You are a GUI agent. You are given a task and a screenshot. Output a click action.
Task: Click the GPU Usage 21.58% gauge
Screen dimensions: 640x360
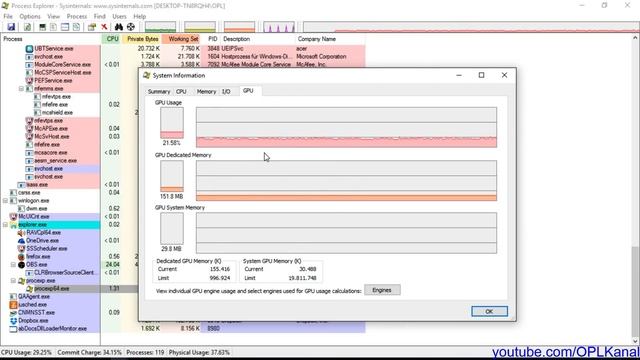click(172, 123)
